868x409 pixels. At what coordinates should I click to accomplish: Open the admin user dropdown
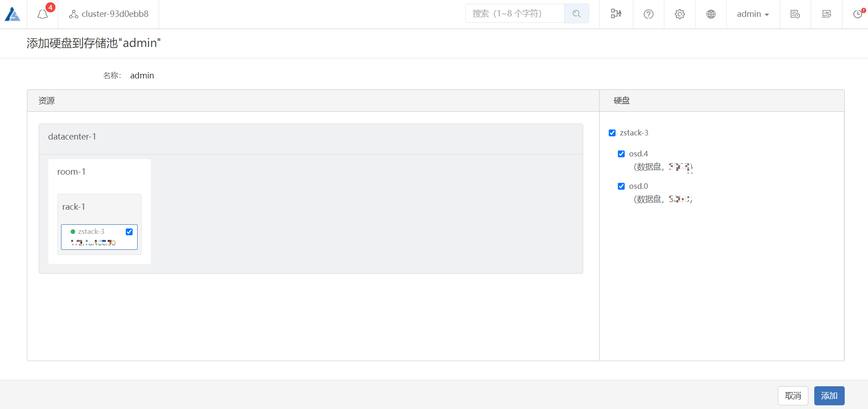753,14
